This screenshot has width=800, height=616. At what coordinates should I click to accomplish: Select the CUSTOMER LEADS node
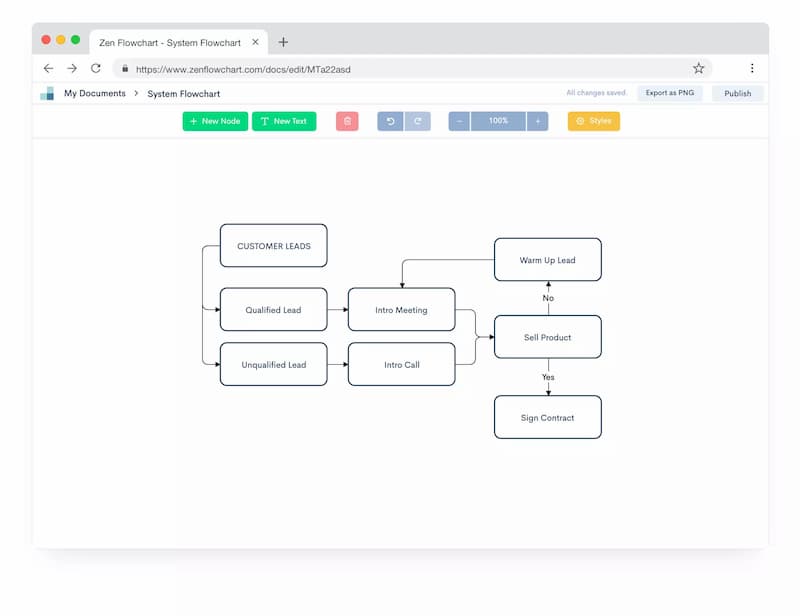[273, 245]
